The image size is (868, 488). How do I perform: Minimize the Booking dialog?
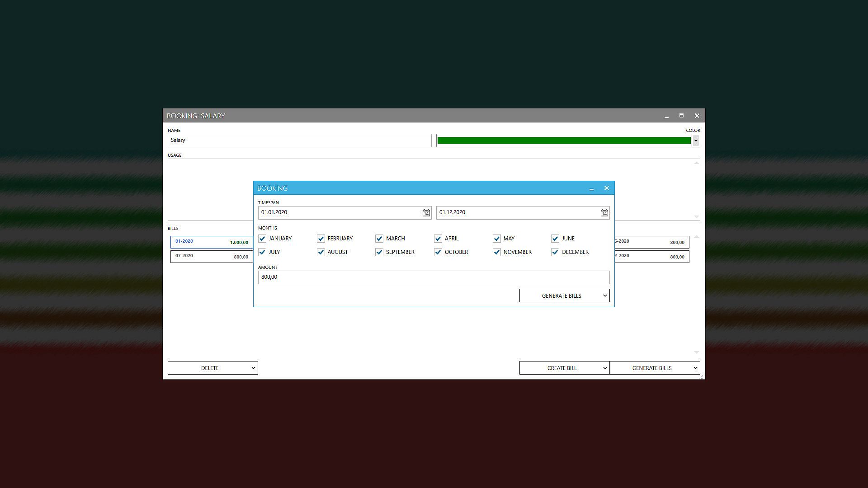(591, 188)
